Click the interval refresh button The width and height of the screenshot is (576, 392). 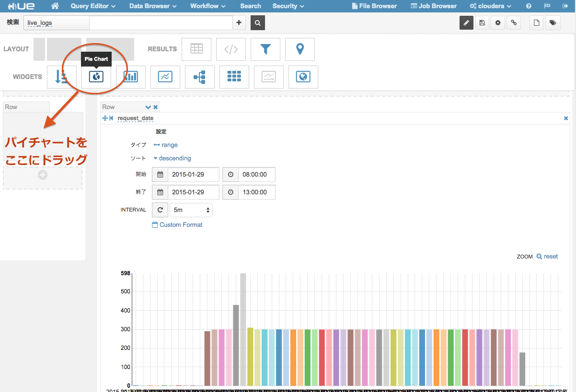(x=160, y=210)
